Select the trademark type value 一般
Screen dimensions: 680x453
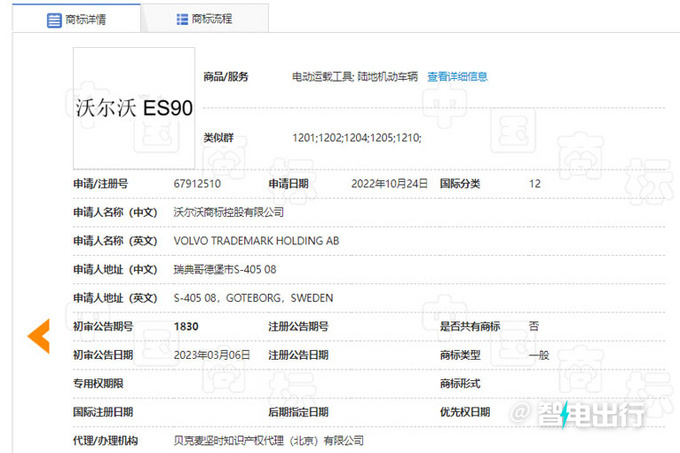(x=539, y=355)
